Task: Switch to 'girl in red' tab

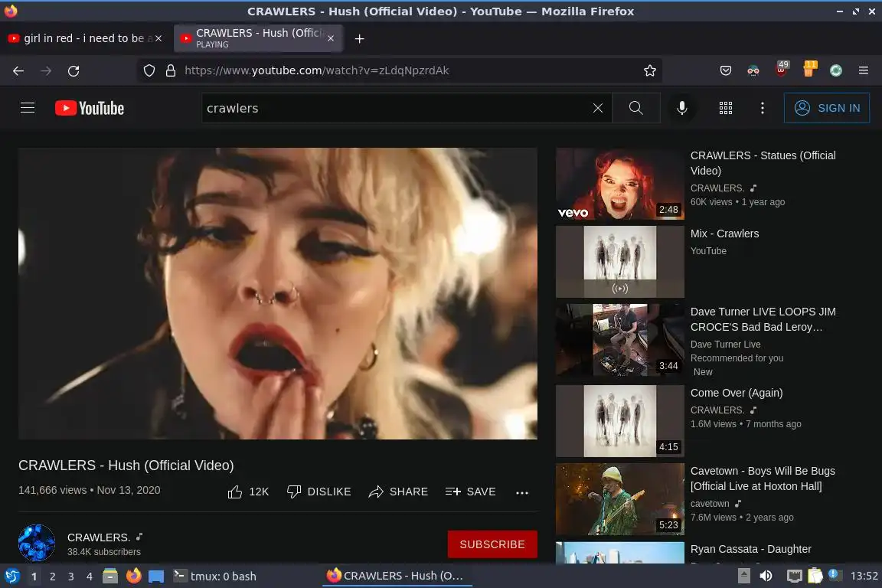Action: 84,38
